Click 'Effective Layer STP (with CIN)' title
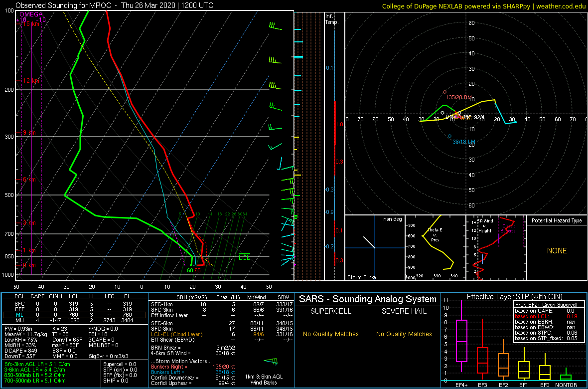 coord(514,297)
